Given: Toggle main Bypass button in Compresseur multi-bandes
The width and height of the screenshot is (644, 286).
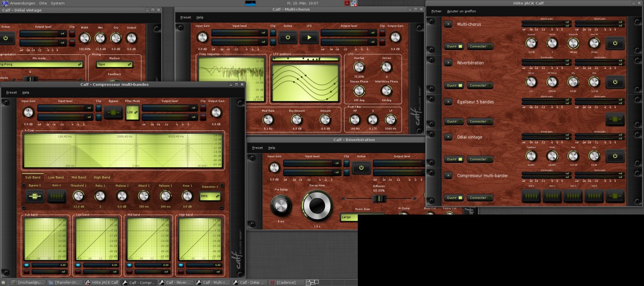Looking at the screenshot, I should (113, 112).
